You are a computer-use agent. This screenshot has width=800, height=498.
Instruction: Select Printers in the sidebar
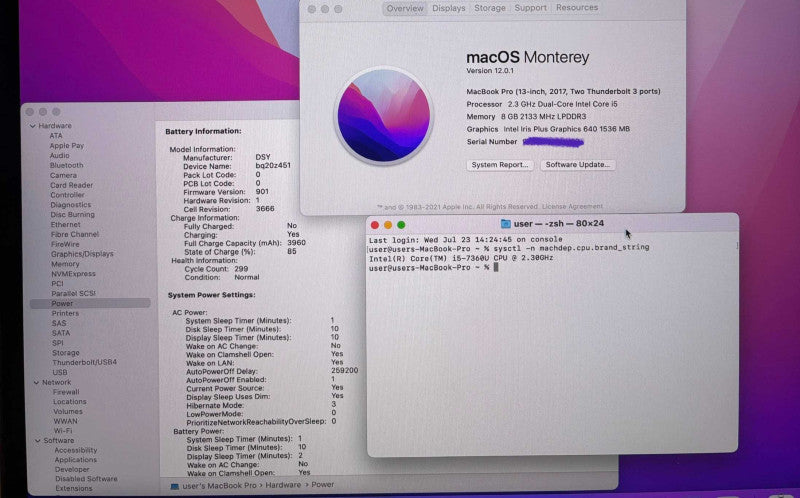(65, 313)
